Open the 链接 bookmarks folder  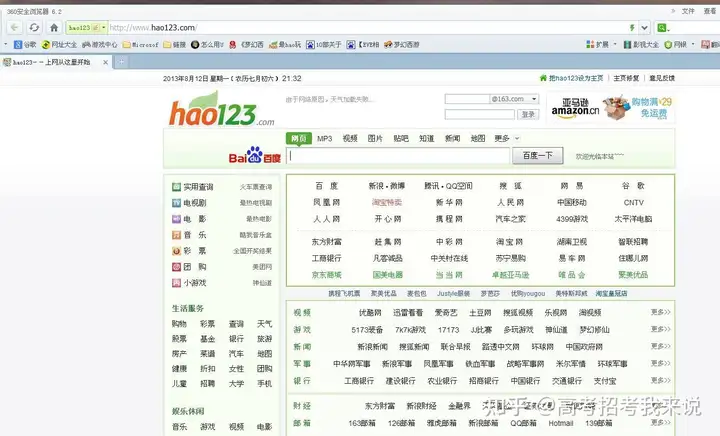click(x=175, y=45)
